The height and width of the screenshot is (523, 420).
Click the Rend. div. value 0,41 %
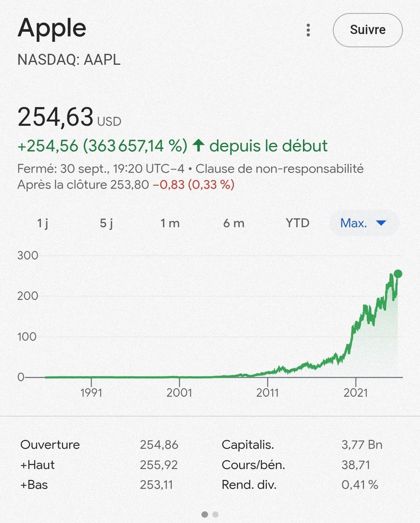360,485
